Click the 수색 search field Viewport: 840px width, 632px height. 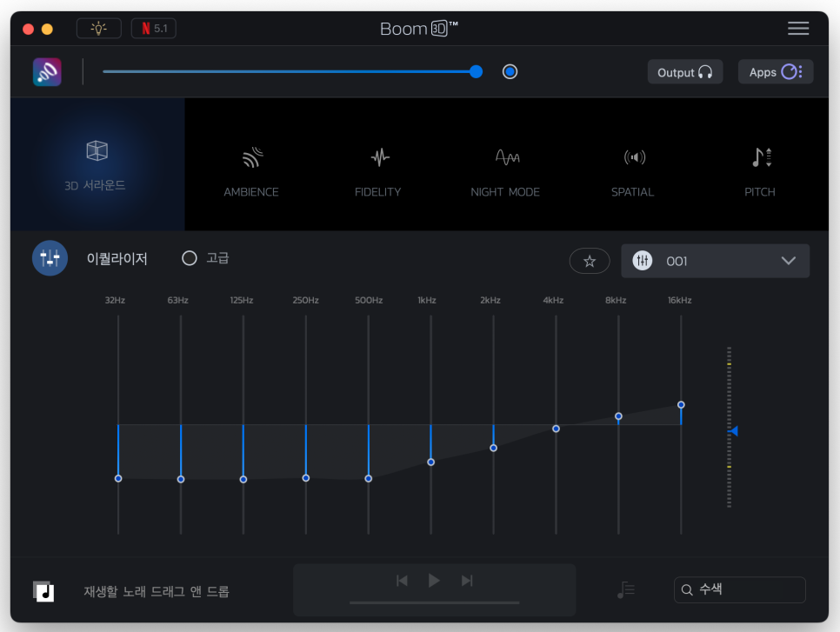coord(739,589)
